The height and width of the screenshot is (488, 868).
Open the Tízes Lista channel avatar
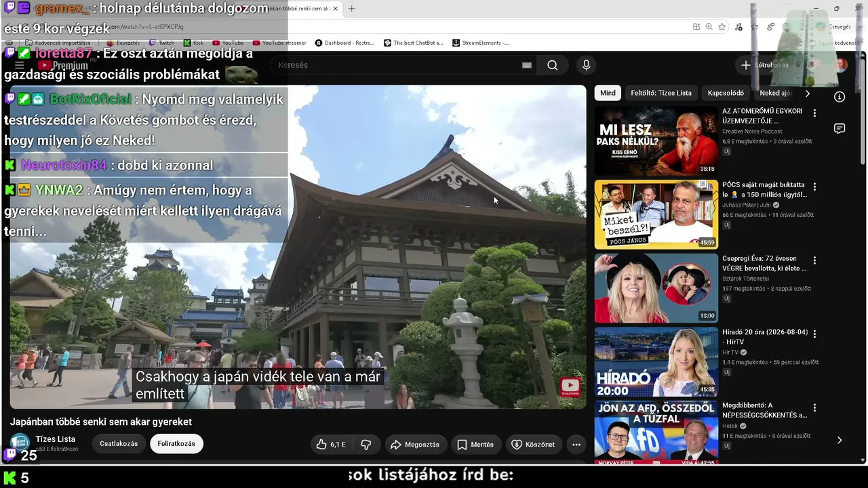click(20, 443)
